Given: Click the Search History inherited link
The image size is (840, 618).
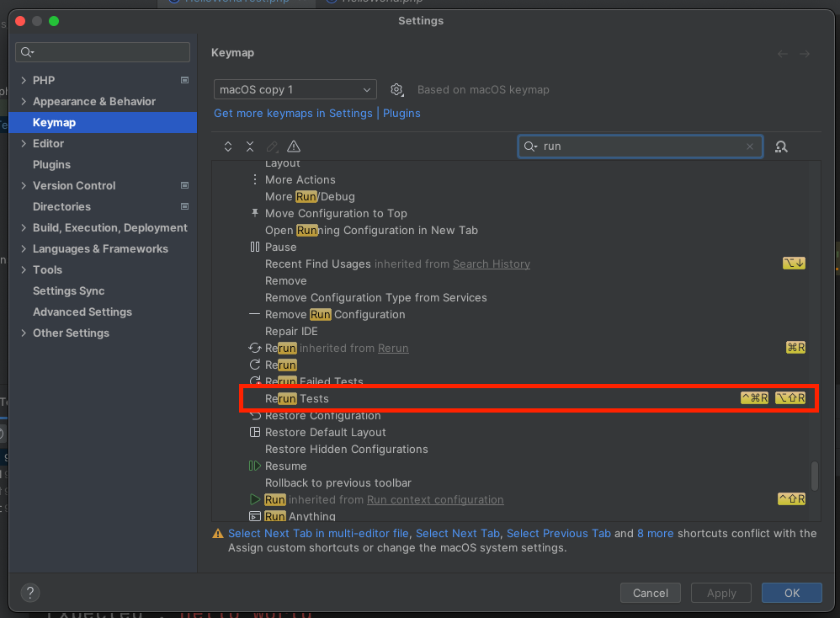Looking at the screenshot, I should pyautogui.click(x=492, y=264).
